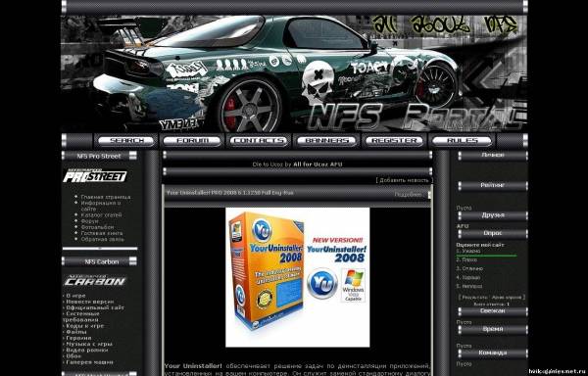Open the REGISTER page
Screen dimensions: 588x376
coord(394,141)
